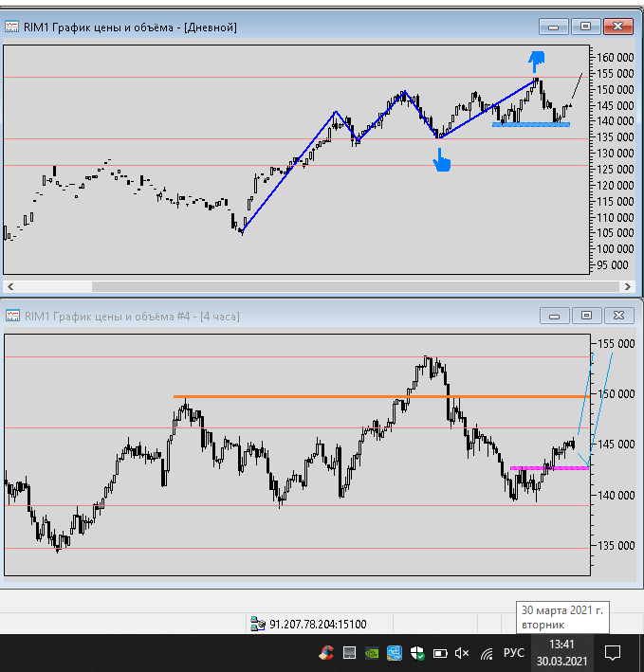Click the battery status tray icon
This screenshot has height=672, width=644.
tap(440, 654)
